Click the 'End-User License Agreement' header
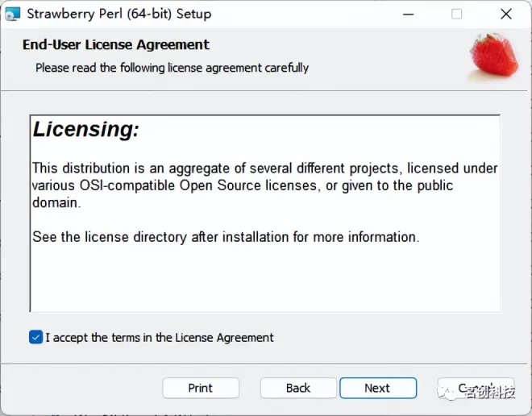 point(116,45)
